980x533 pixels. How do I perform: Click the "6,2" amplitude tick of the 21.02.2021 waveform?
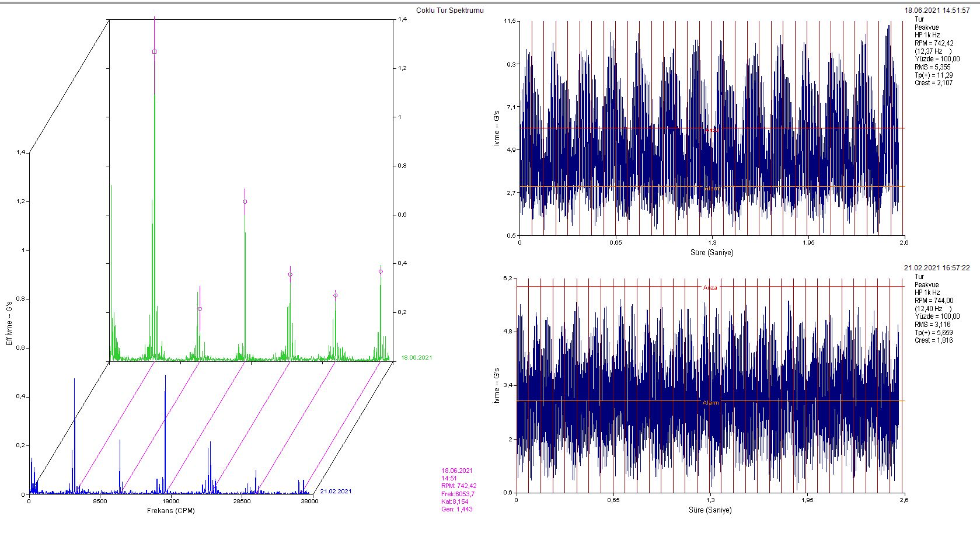[x=507, y=278]
